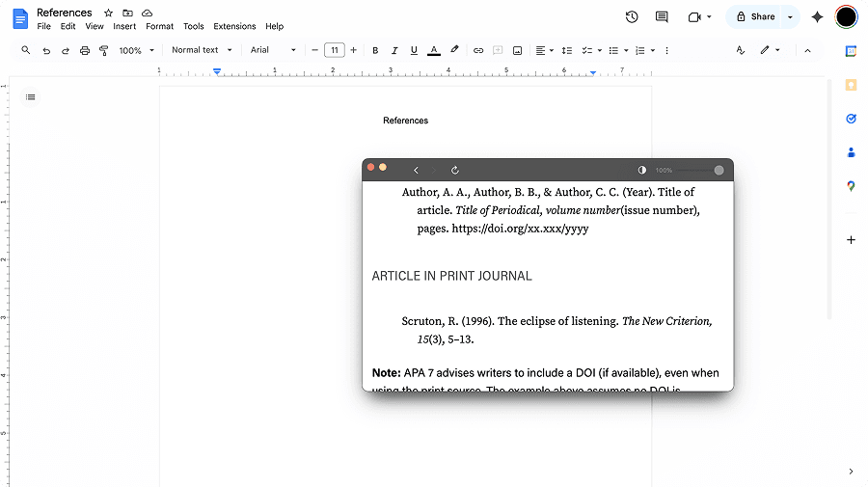The width and height of the screenshot is (868, 487).
Task: Redo the last action
Action: click(66, 50)
